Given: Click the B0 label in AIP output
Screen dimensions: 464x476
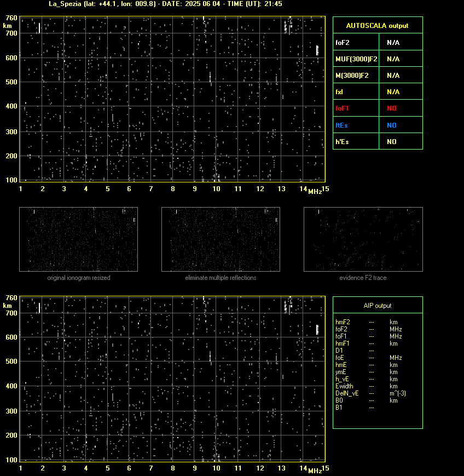Looking at the screenshot, I should click(339, 400).
